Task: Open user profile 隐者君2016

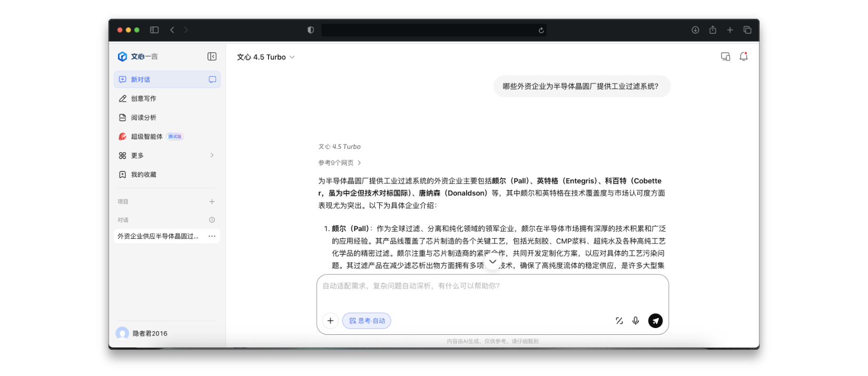Action: coord(142,333)
